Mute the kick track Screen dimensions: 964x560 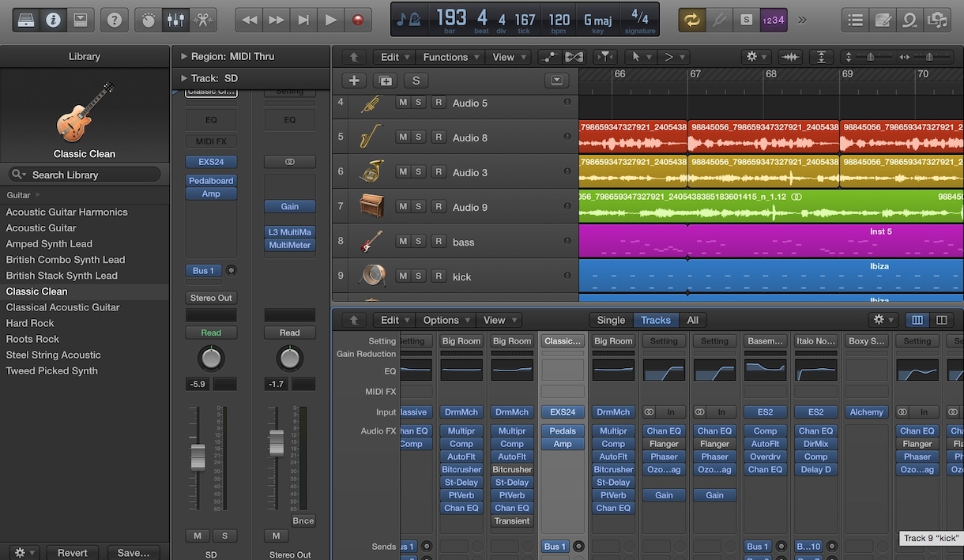(x=403, y=276)
